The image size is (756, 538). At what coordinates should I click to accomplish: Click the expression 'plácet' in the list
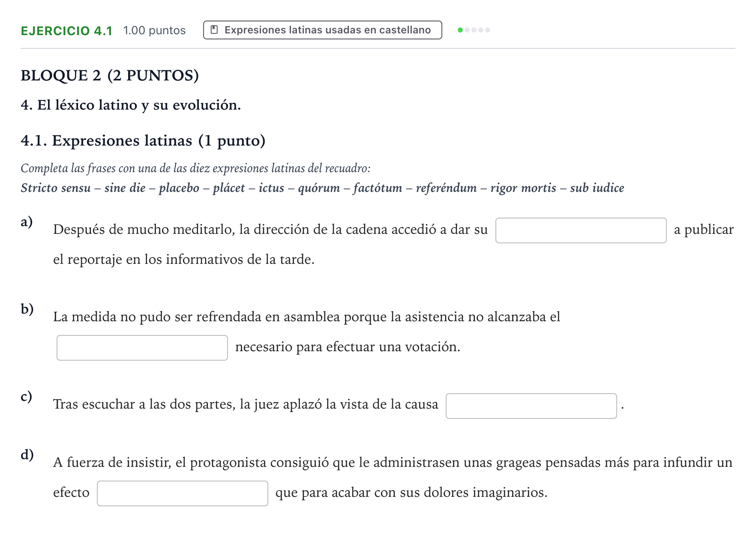coord(229,188)
